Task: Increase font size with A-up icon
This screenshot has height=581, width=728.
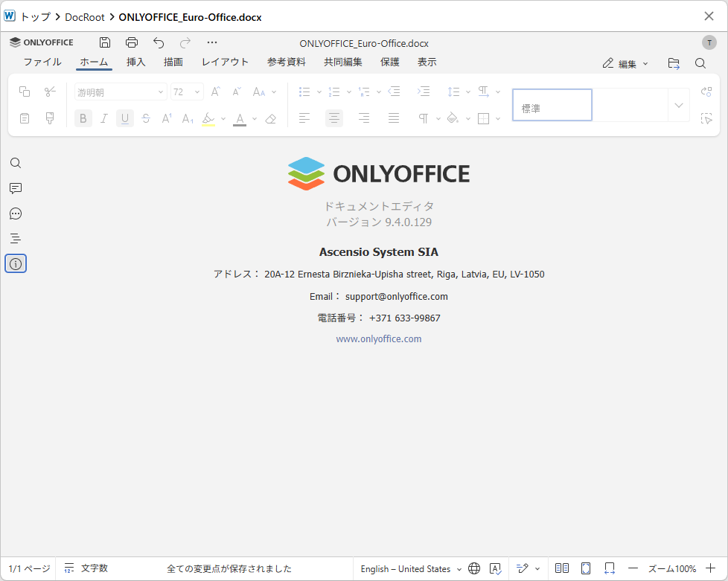Action: point(215,92)
